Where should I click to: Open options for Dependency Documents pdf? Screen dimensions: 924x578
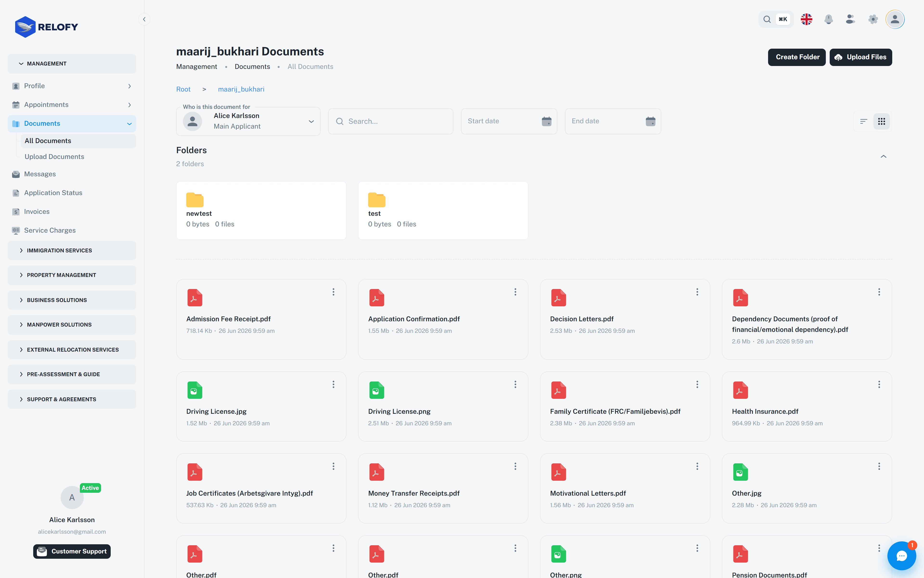click(x=879, y=292)
